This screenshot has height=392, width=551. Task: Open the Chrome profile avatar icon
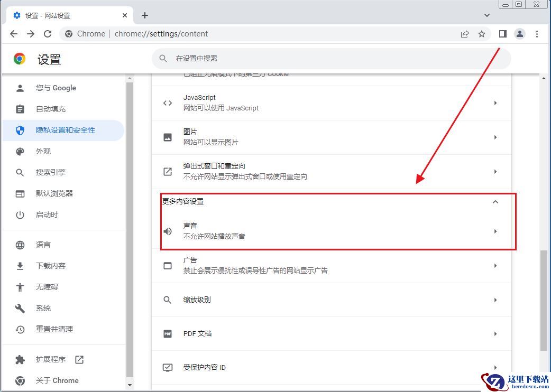coord(520,34)
